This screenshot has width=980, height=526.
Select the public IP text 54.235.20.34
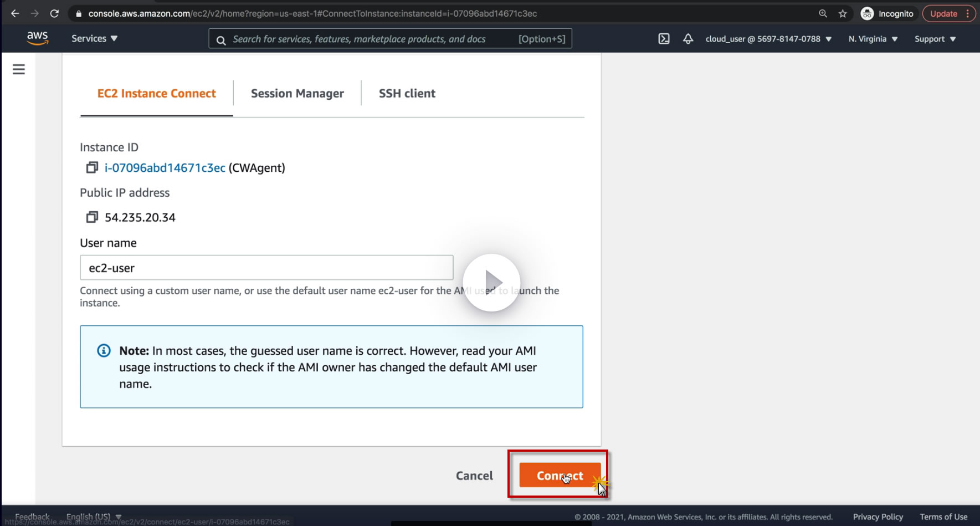(x=140, y=218)
